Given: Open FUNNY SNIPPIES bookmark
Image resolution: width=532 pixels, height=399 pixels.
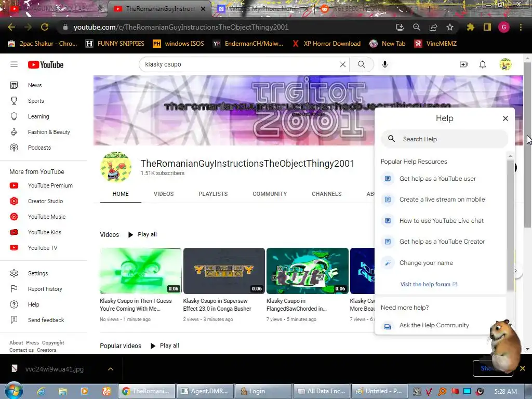Looking at the screenshot, I should pos(115,44).
